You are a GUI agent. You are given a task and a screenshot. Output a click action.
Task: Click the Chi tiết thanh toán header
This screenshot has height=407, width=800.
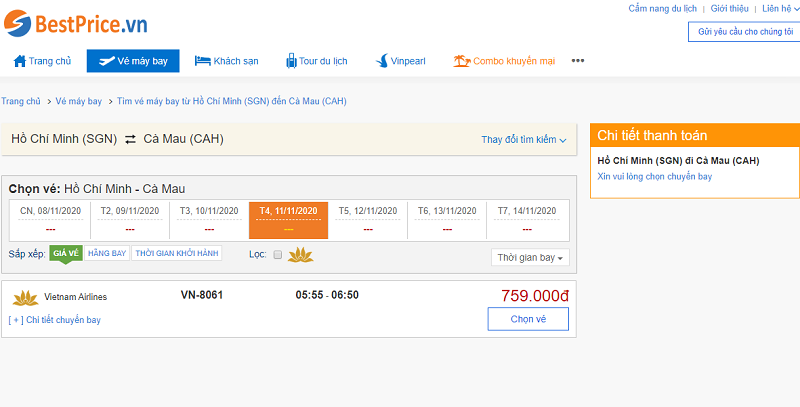pos(695,136)
